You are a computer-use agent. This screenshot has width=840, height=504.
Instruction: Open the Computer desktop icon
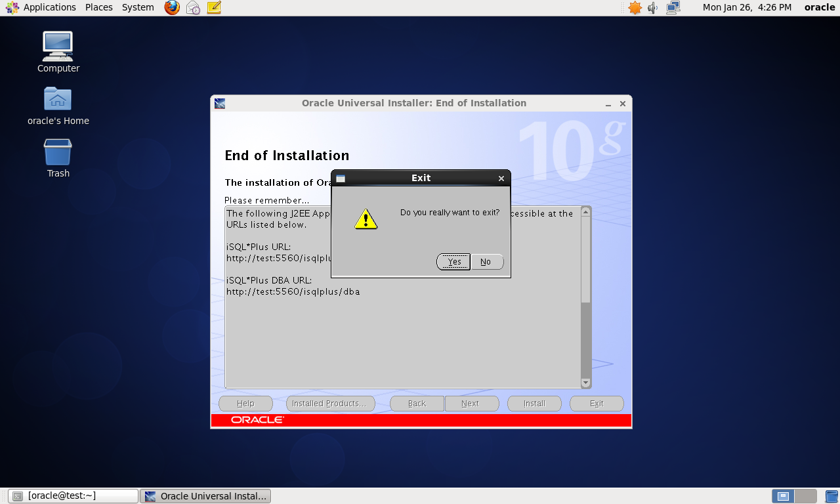point(58,52)
